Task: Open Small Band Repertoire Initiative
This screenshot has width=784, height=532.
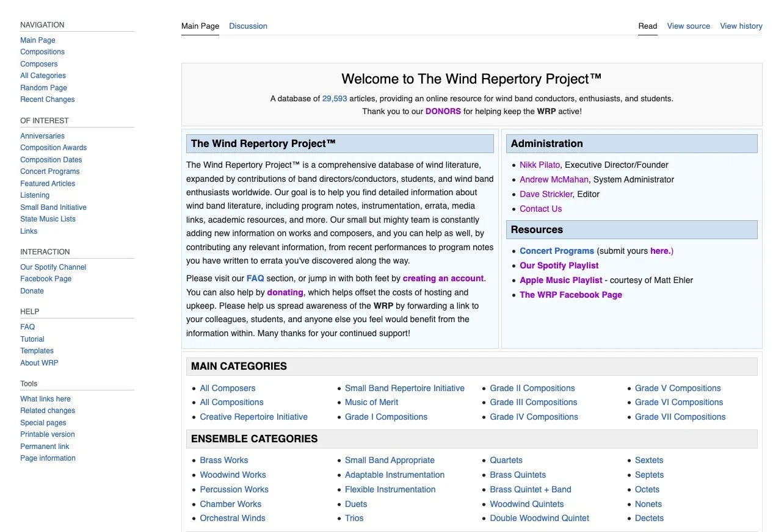Action: tap(405, 388)
